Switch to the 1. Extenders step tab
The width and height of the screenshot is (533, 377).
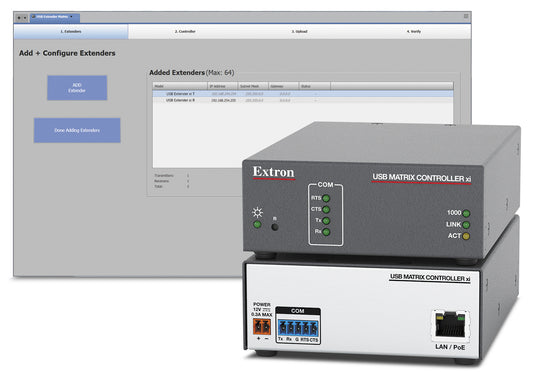tap(71, 32)
